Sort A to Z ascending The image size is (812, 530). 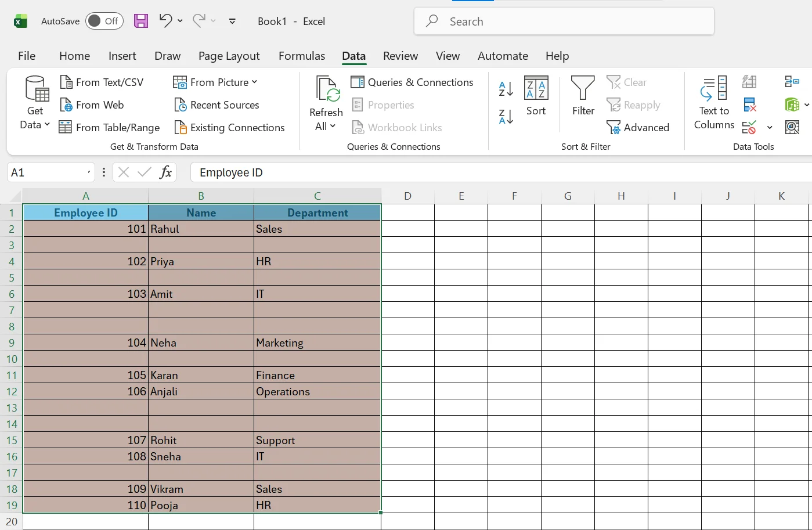(x=506, y=89)
